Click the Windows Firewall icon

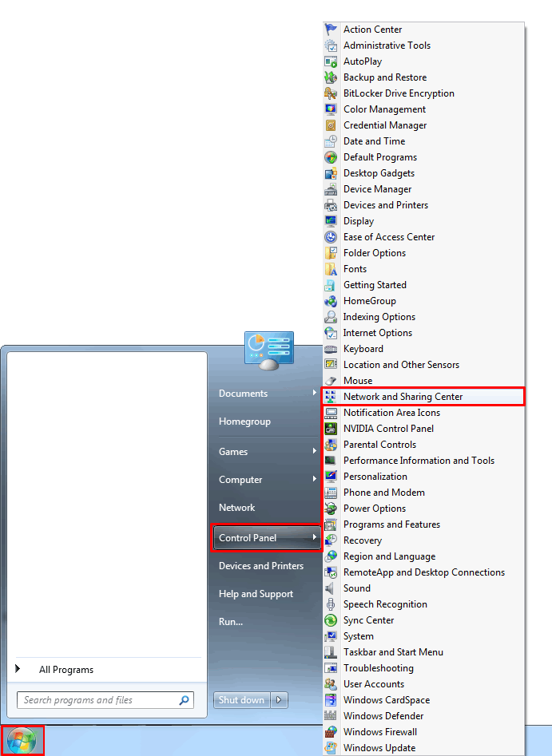331,732
